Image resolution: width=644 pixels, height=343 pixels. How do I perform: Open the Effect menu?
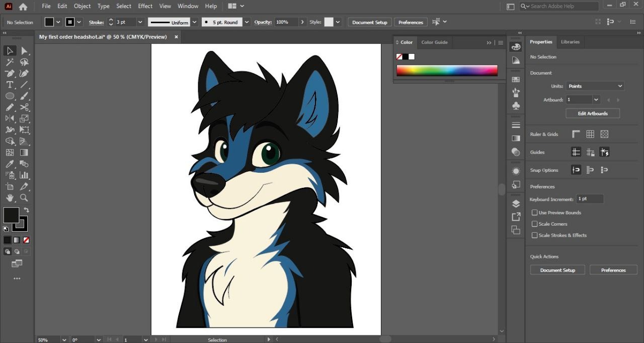(145, 6)
